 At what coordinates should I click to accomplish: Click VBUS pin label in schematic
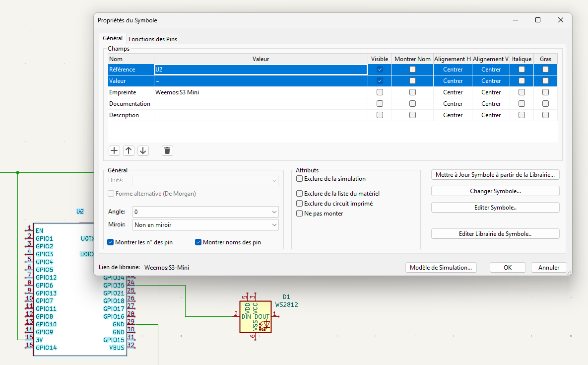(x=117, y=348)
